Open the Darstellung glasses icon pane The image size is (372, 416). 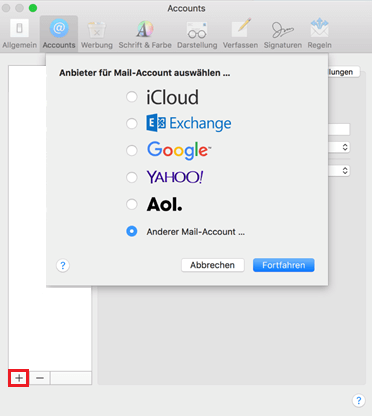point(197,34)
